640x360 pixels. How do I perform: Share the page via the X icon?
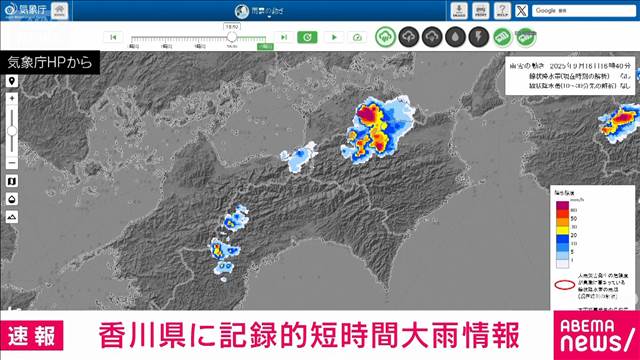tap(521, 11)
